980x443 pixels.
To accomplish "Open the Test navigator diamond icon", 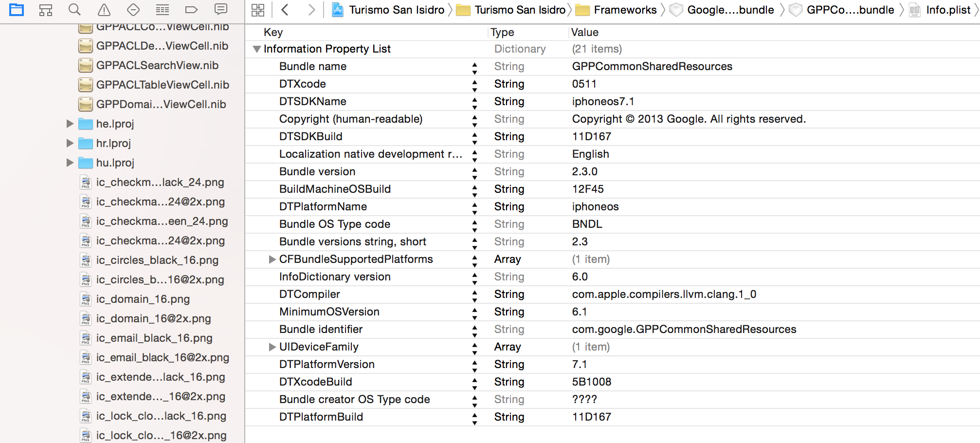I will [x=133, y=10].
